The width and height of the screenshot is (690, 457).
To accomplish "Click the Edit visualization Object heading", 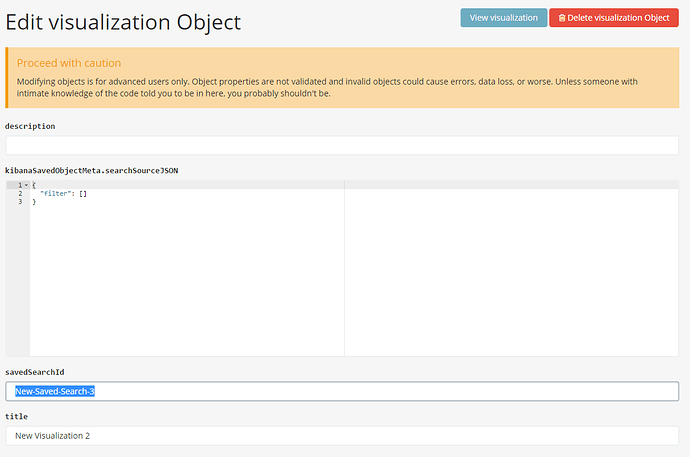I will pyautogui.click(x=123, y=21).
